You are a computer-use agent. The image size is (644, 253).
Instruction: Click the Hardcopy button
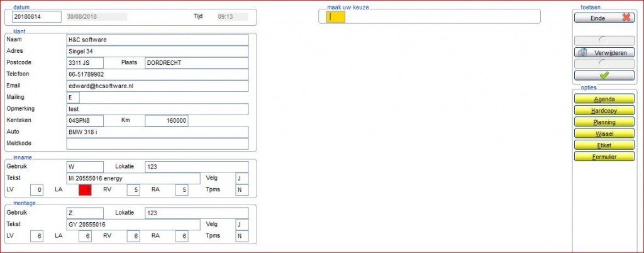(x=604, y=111)
